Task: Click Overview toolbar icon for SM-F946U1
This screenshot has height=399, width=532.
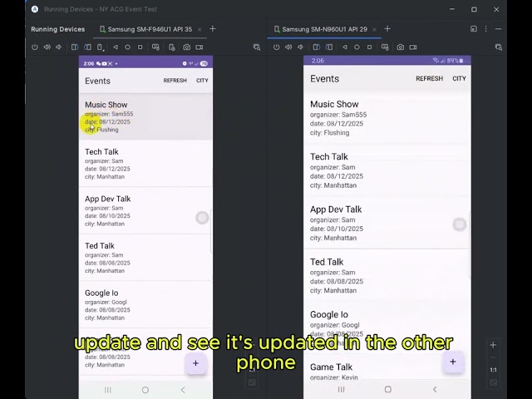Action: (x=140, y=47)
